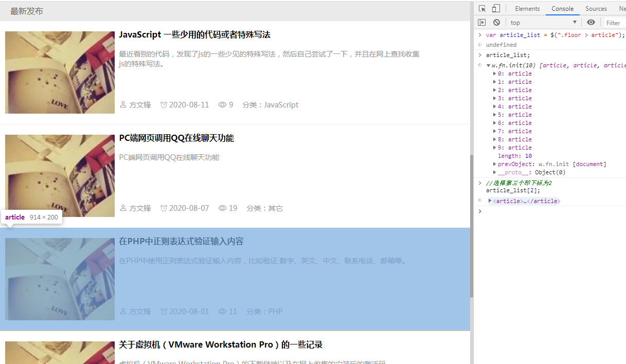This screenshot has height=364, width=626.
Task: Collapse the w.fn.init(10) object tree
Action: point(488,65)
